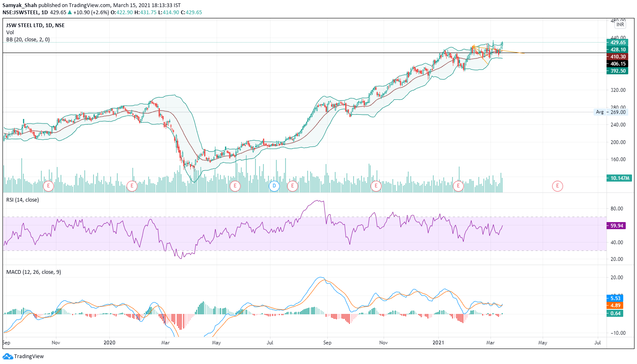The image size is (637, 364).
Task: Click the 2020 label on the time axis
Action: click(109, 343)
